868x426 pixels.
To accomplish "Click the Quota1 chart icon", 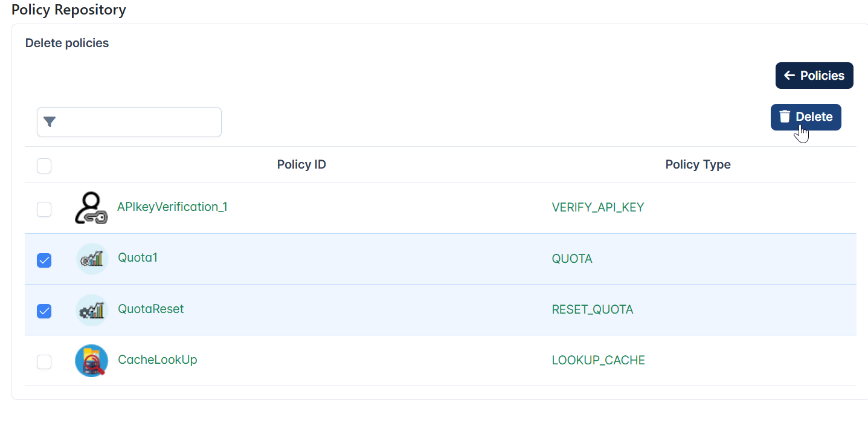I will click(x=92, y=259).
